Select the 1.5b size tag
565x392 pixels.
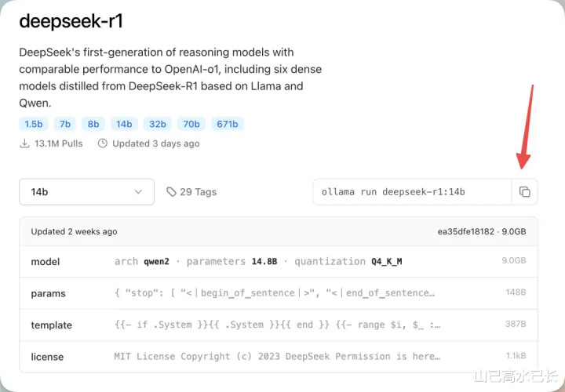34,124
